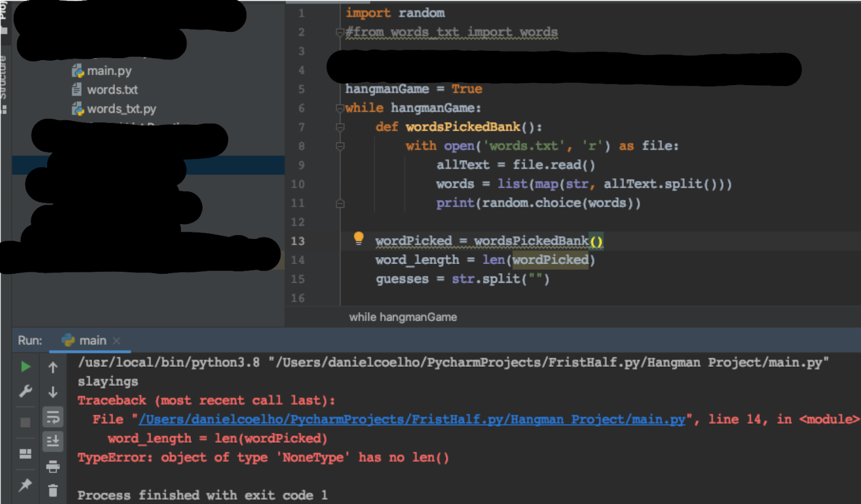Click the lightbulb intention on line 13

pos(358,238)
